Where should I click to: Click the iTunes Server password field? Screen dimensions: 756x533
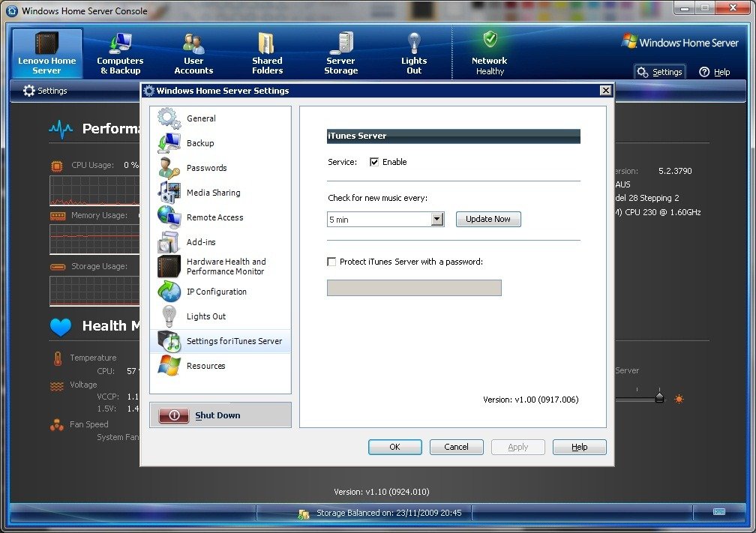414,288
